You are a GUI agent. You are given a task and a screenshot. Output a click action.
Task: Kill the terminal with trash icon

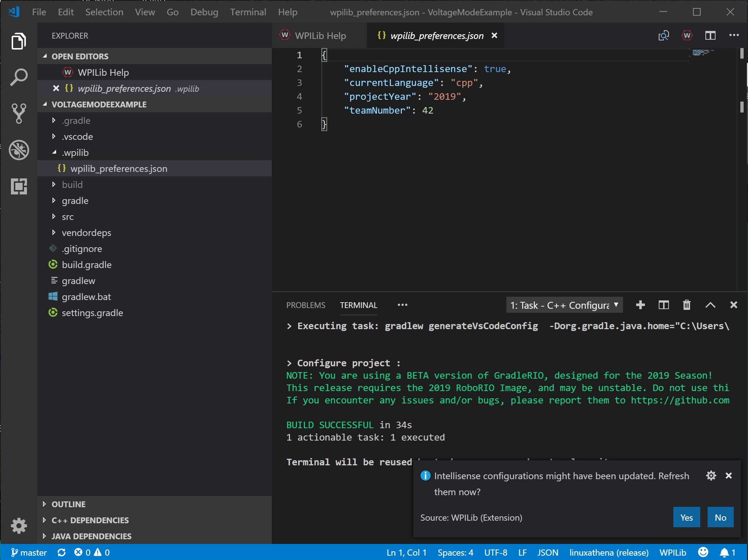(687, 305)
